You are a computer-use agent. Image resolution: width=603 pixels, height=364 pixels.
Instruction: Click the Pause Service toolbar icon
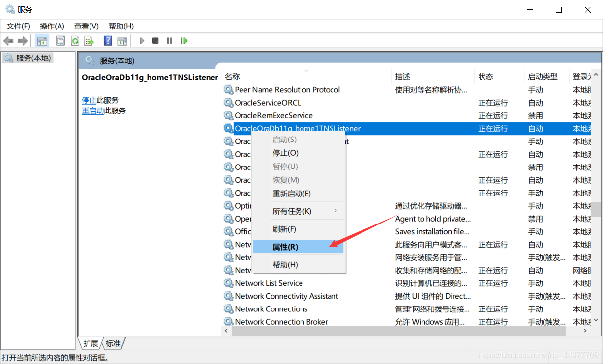(x=170, y=41)
